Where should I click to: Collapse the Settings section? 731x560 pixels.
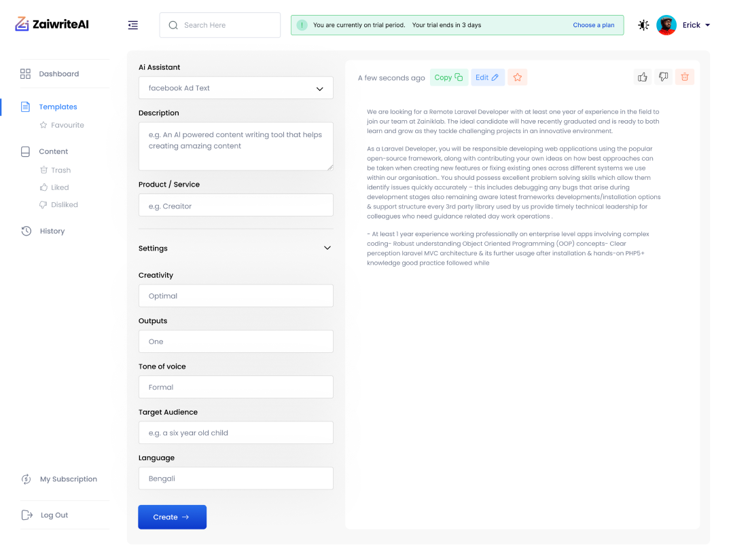(327, 248)
